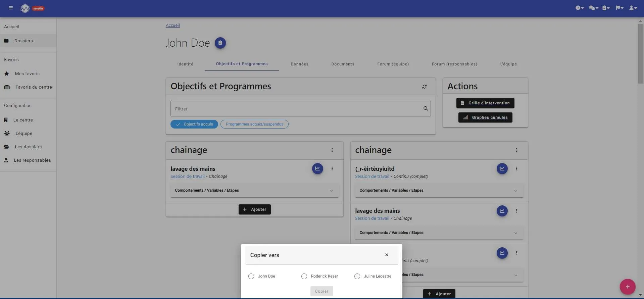Open the chat bubbles menu
Image resolution: width=644 pixels, height=299 pixels.
click(x=593, y=8)
